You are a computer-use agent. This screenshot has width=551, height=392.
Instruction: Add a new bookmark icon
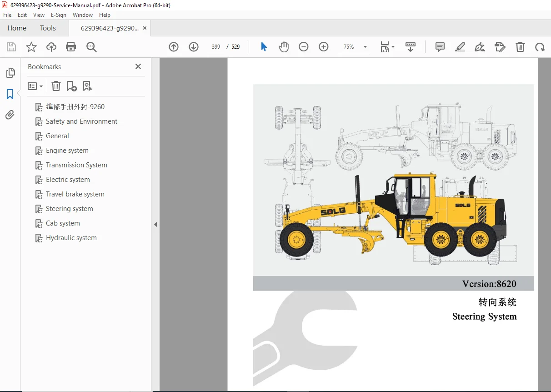tap(71, 86)
